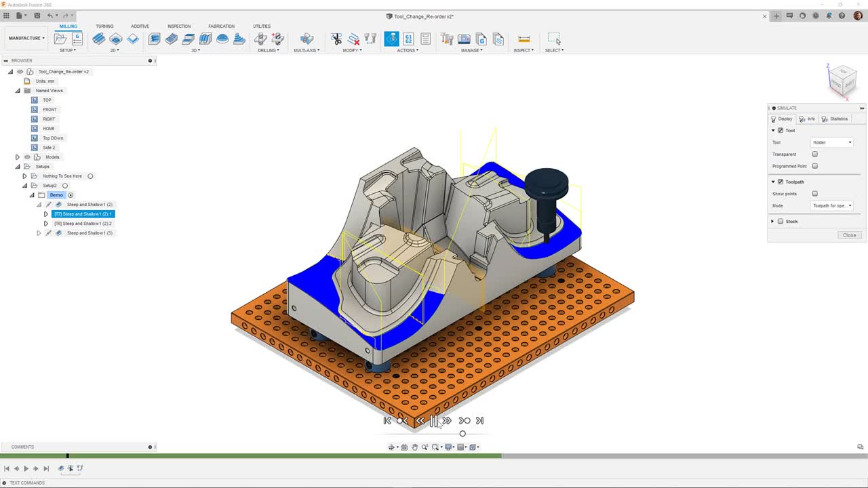Expand the Stock section
The height and width of the screenshot is (488, 868).
pos(772,222)
